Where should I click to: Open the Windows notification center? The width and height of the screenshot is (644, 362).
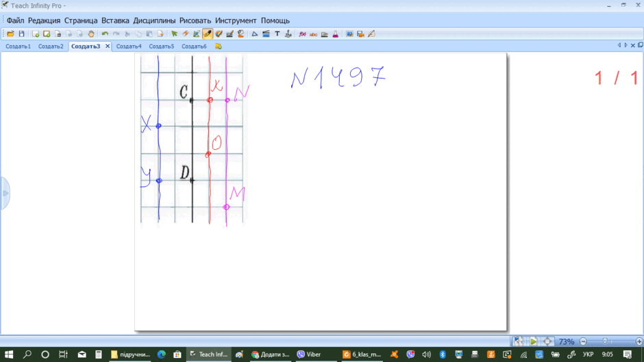tap(627, 354)
